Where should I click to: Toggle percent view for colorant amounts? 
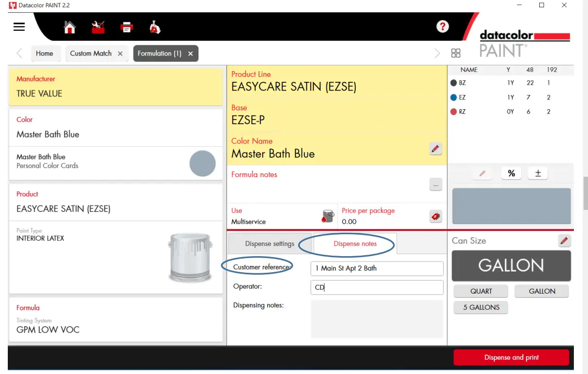pos(511,173)
